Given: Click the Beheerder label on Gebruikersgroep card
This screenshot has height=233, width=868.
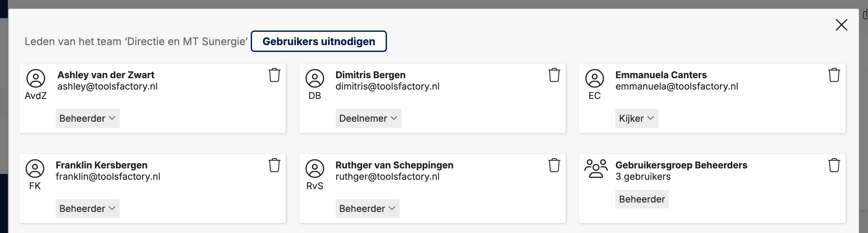Looking at the screenshot, I should tap(642, 199).
